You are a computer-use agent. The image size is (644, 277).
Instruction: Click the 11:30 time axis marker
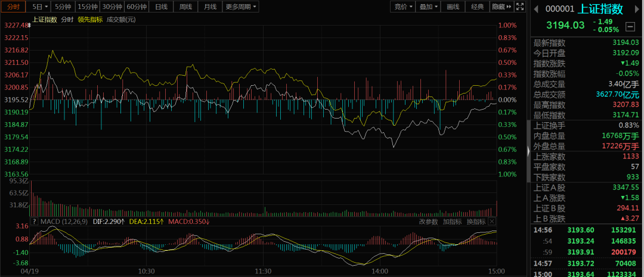[263, 272]
